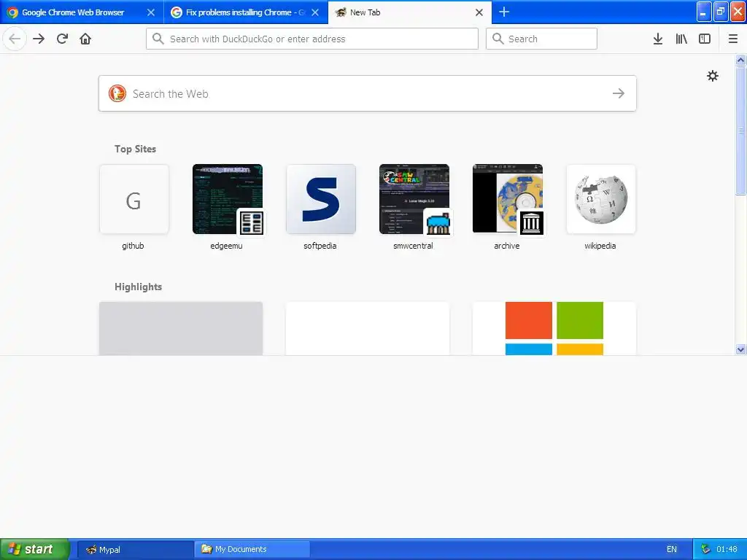Focus the DuckDuckGo address bar
This screenshot has height=560, width=747.
[x=312, y=39]
